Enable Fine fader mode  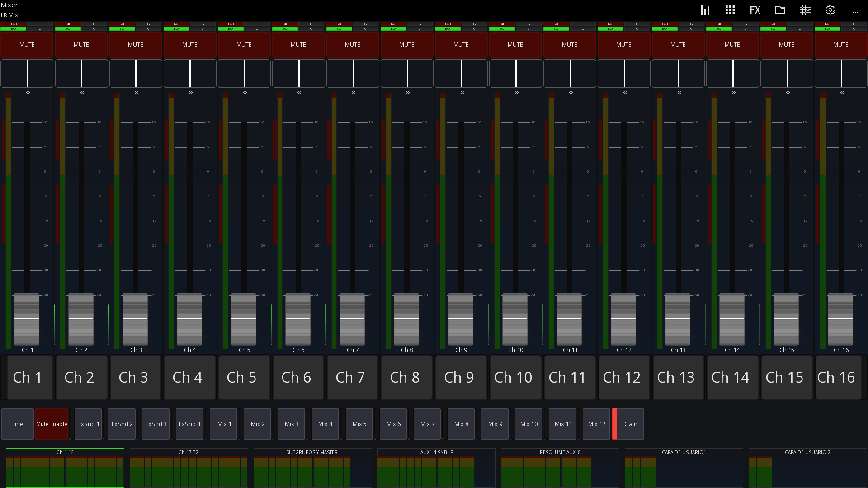(18, 424)
